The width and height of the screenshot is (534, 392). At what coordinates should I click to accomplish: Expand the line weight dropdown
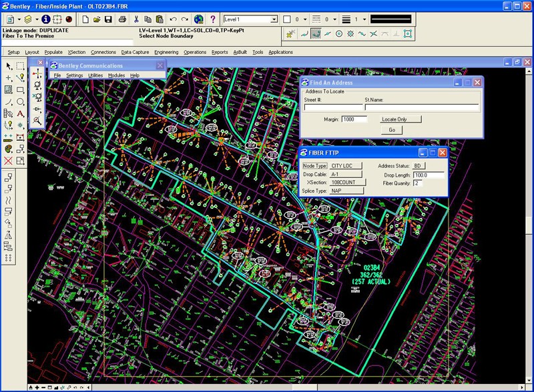pyautogui.click(x=364, y=20)
